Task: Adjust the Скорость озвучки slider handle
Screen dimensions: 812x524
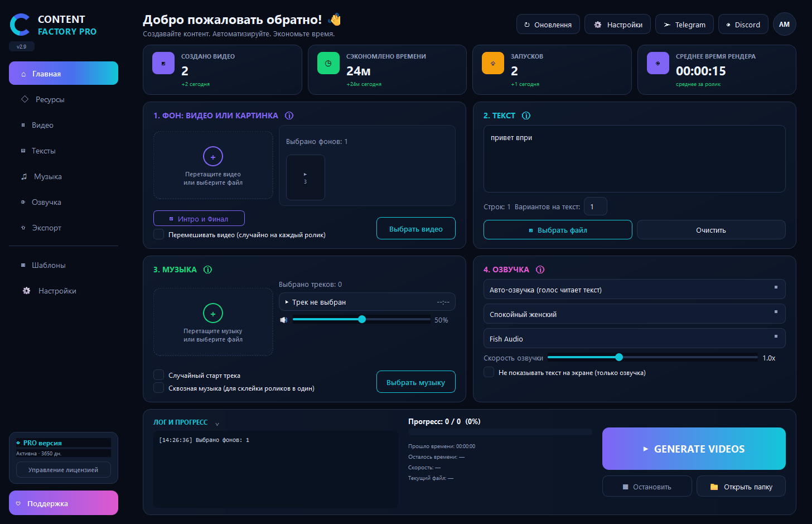Action: [x=619, y=357]
